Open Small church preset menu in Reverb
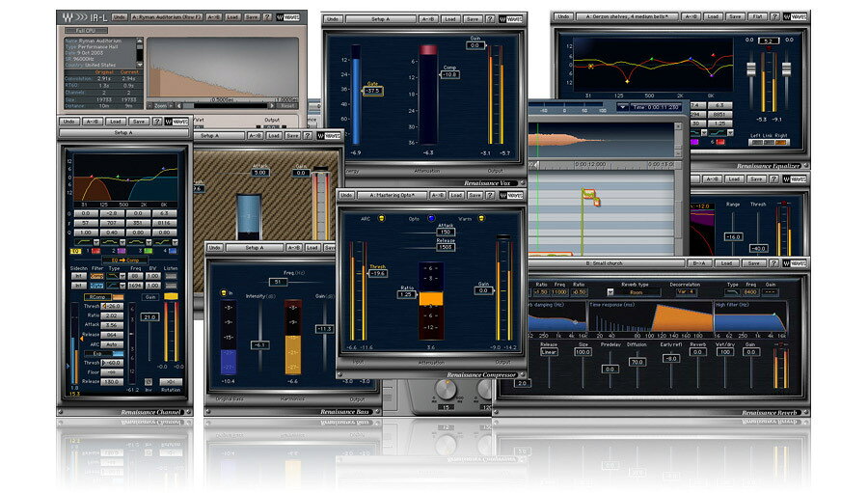868x493 pixels. (605, 263)
